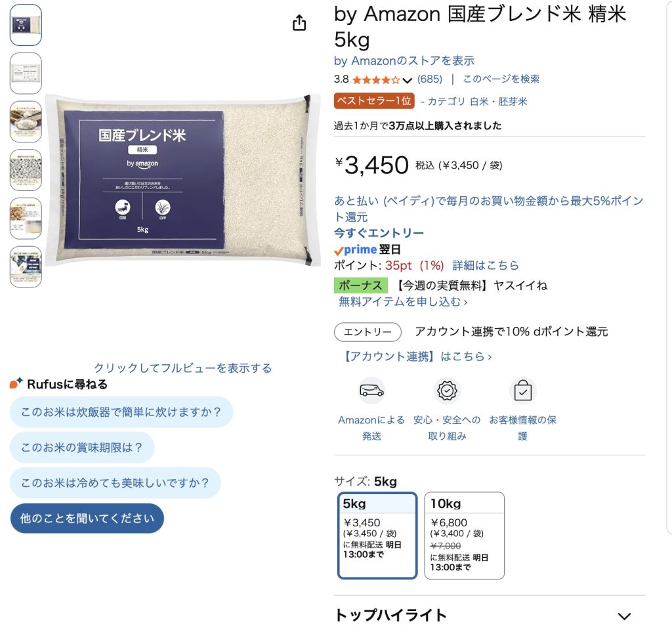Image resolution: width=672 pixels, height=632 pixels.
Task: Click 他のことを聞いてください button
Action: (x=87, y=518)
